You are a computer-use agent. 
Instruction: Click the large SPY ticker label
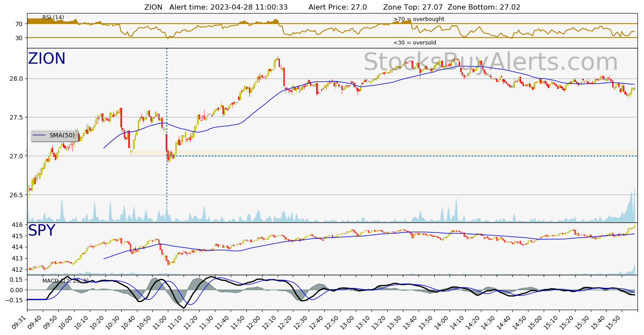41,231
